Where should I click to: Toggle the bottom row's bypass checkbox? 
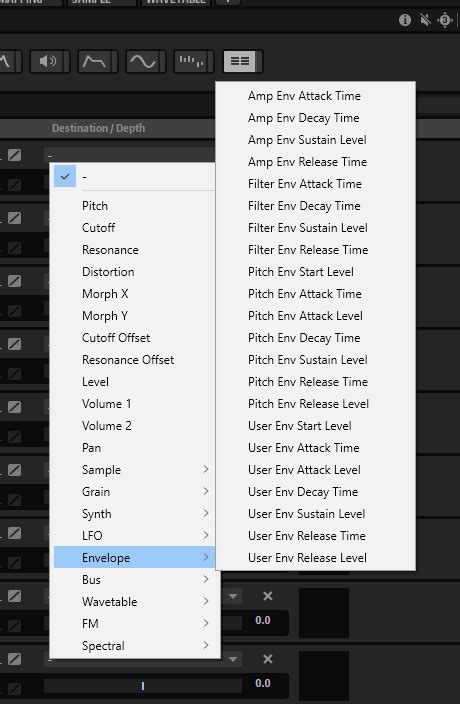15,659
